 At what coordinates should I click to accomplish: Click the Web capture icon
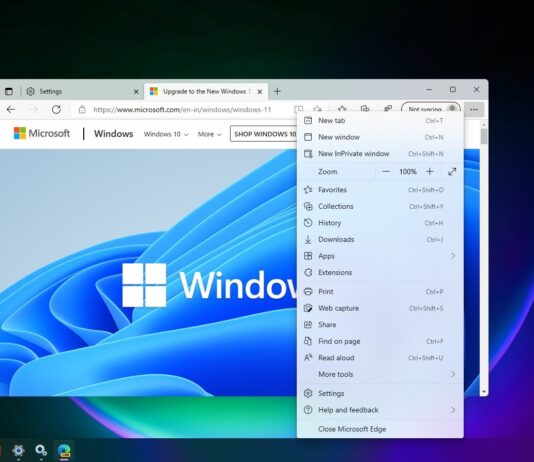(x=308, y=308)
